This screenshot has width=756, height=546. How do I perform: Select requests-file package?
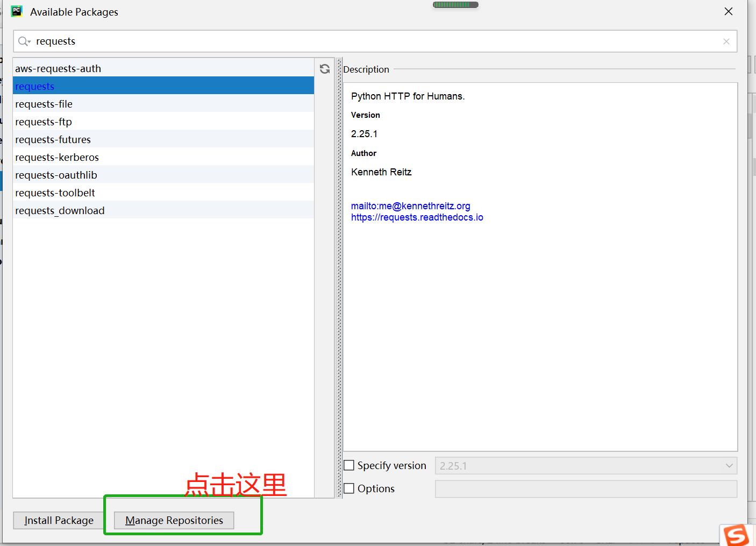tap(163, 104)
